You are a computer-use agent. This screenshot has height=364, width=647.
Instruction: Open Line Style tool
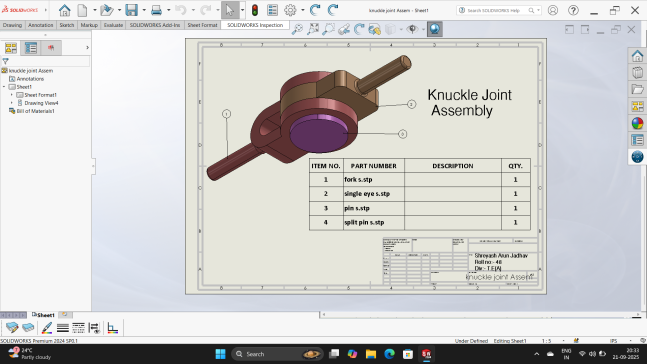click(x=78, y=328)
